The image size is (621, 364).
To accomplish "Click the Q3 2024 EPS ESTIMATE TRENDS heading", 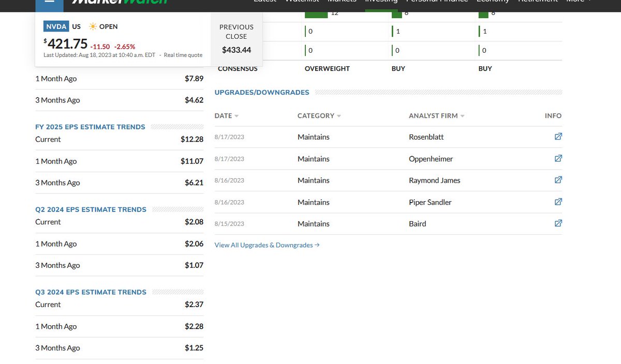I will click(91, 292).
